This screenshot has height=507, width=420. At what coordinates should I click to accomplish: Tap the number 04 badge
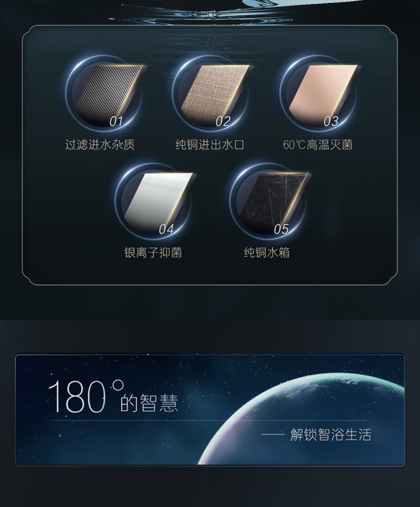pos(166,229)
